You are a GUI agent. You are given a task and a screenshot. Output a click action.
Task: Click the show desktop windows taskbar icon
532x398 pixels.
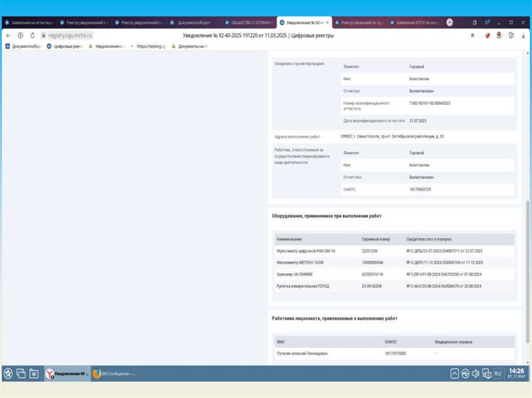[x=21, y=374]
